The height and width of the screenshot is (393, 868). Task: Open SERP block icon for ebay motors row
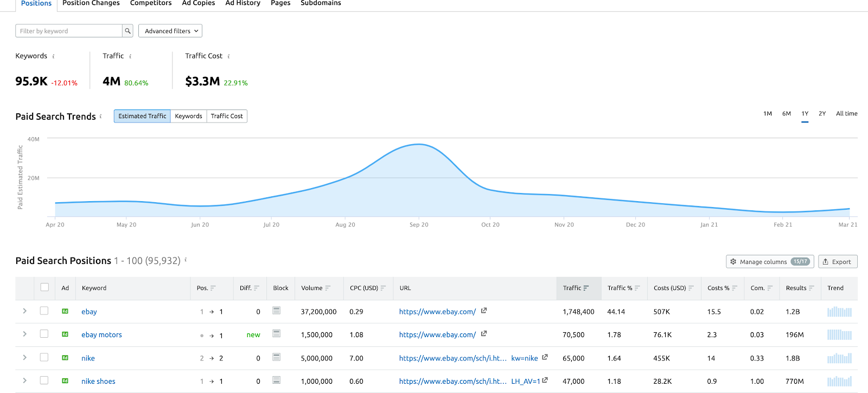click(x=277, y=334)
